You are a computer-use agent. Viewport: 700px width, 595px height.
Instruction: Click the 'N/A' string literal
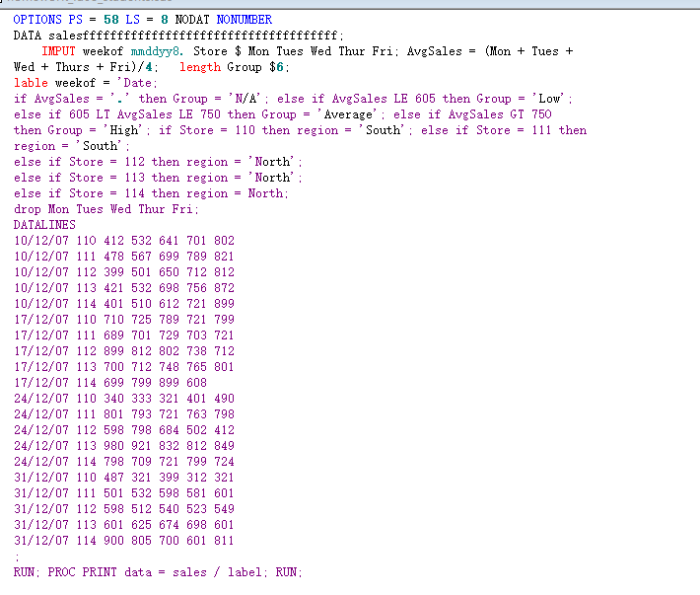(x=245, y=99)
